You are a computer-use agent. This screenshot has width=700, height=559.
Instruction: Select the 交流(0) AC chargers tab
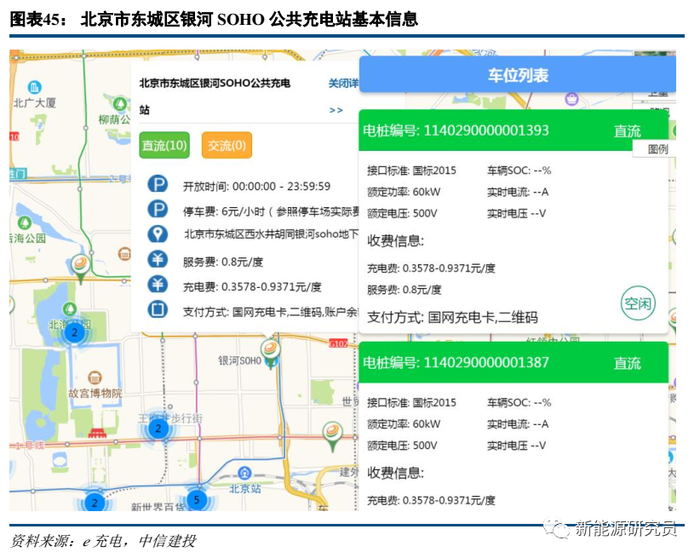click(227, 145)
